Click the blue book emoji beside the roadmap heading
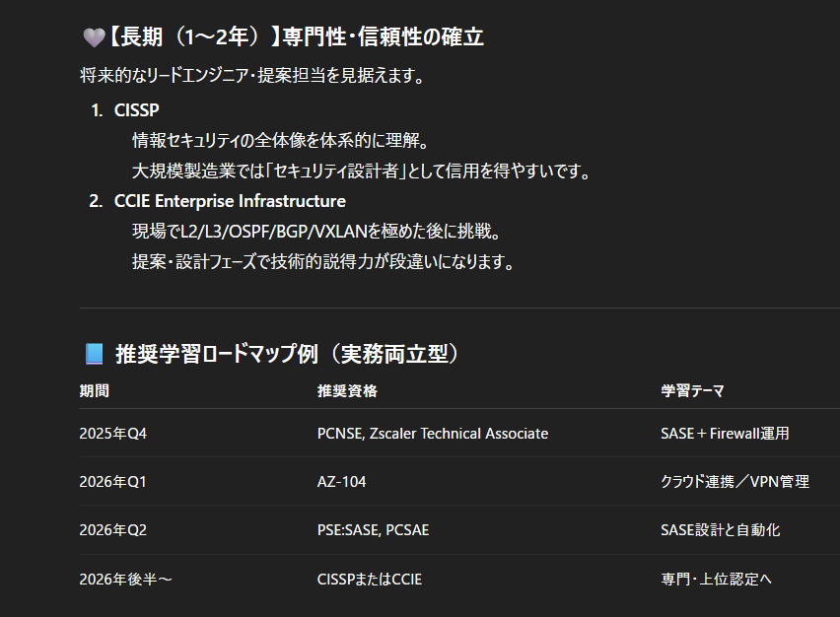 click(94, 354)
